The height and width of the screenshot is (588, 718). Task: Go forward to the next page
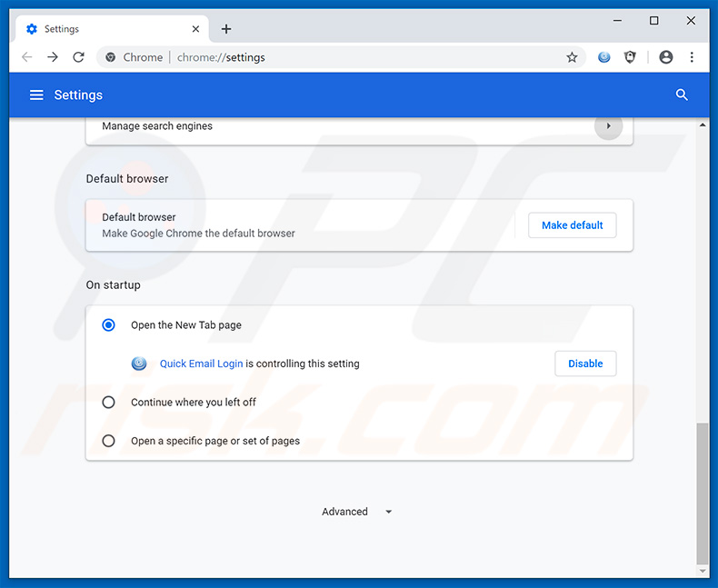pos(53,57)
